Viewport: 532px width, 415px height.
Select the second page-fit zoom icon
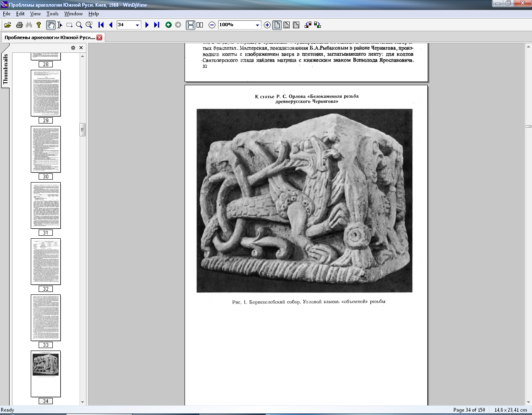286,25
